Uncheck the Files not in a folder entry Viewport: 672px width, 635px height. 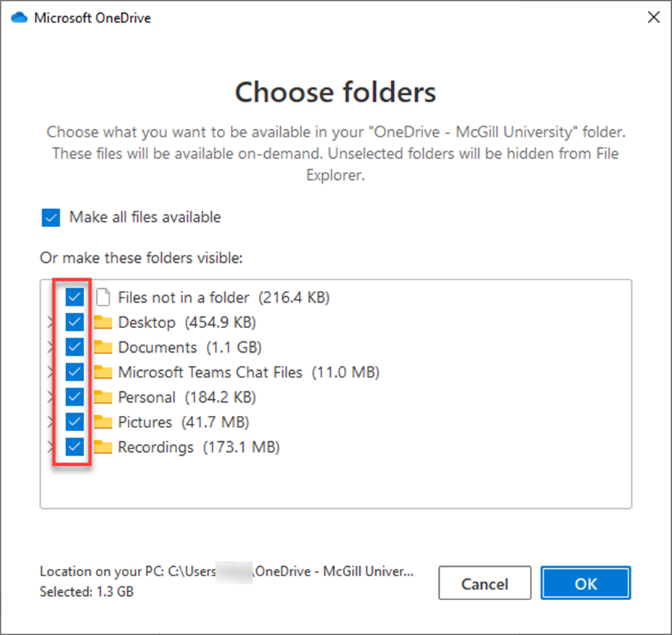(75, 297)
